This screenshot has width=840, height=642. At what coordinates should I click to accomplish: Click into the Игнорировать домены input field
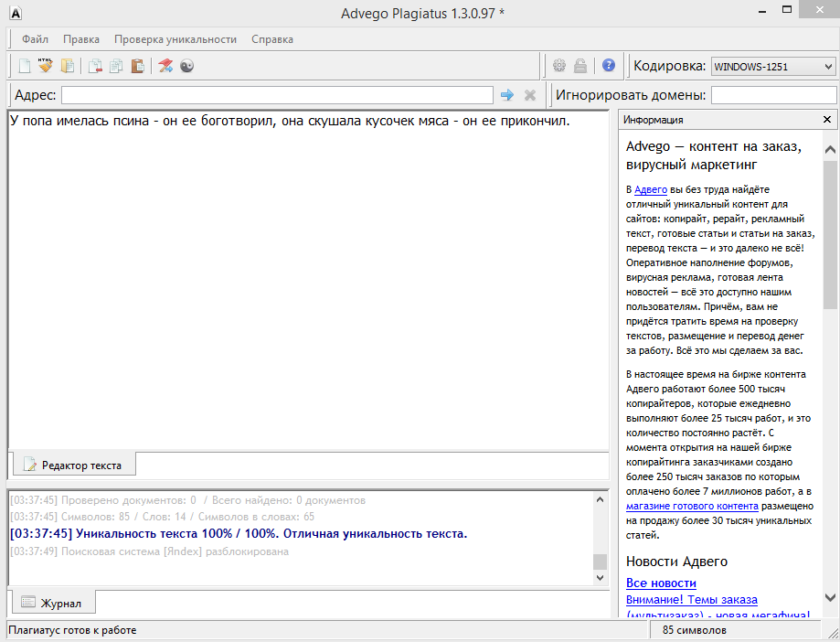click(x=773, y=95)
